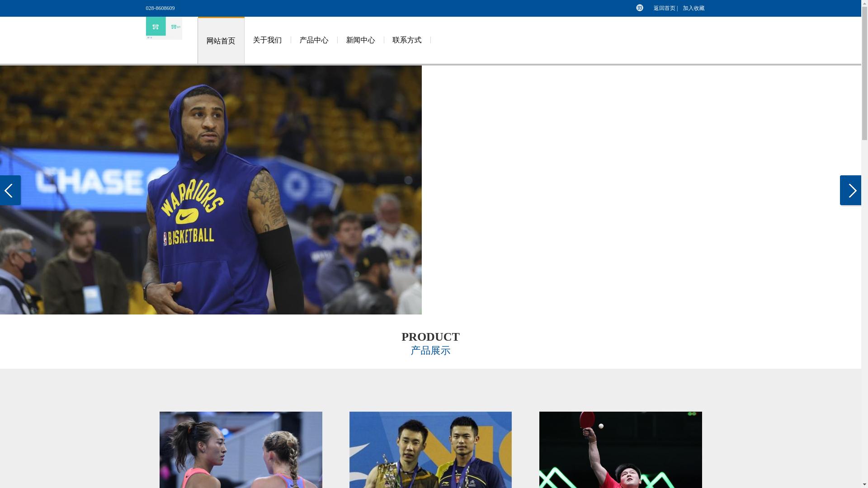The width and height of the screenshot is (868, 488).
Task: Open the 新闻中心 menu item
Action: [x=360, y=40]
